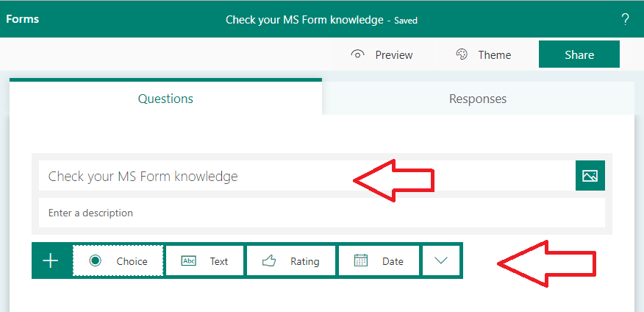Click the form title input field
This screenshot has width=644, height=312.
[307, 176]
